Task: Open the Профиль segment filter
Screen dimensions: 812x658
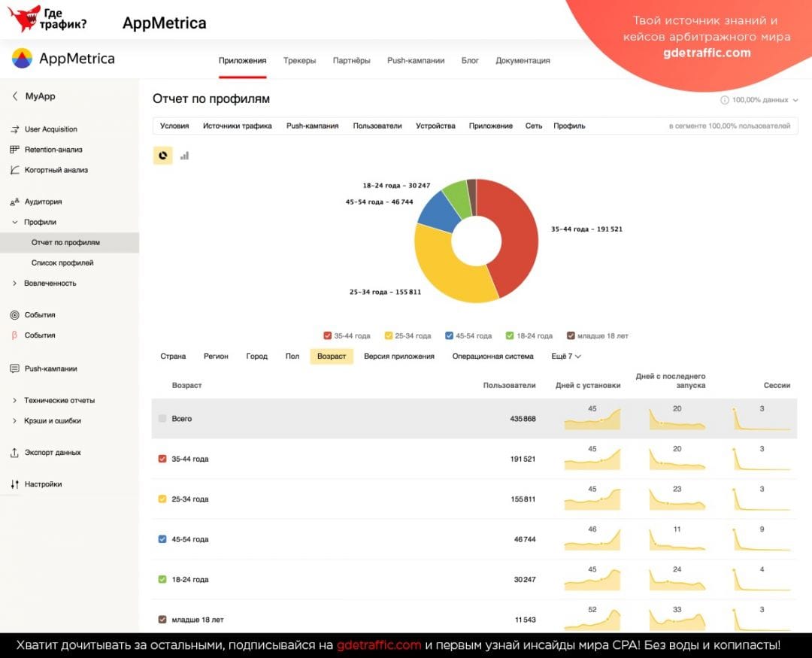Action: tap(569, 126)
